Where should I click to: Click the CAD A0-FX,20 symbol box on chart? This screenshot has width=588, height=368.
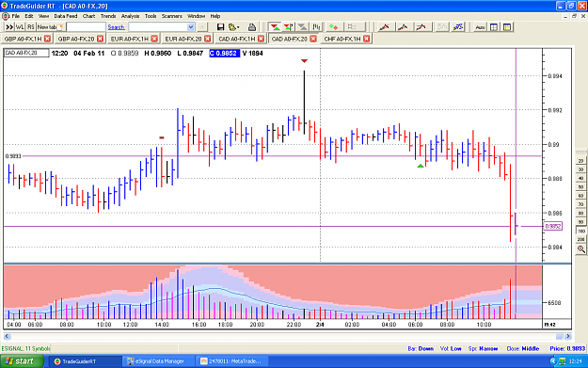26,53
